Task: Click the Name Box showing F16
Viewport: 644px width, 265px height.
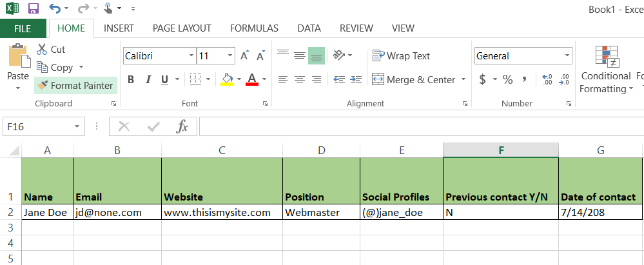Action: pyautogui.click(x=37, y=127)
